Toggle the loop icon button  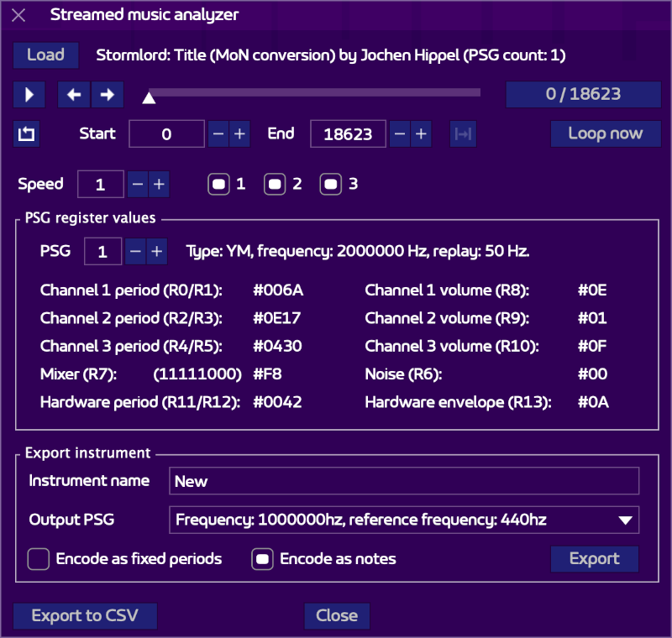[26, 133]
